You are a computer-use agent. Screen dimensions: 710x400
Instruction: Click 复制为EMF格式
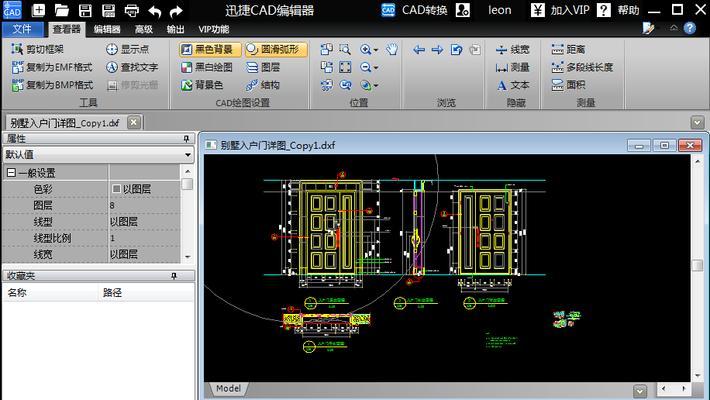[52, 67]
